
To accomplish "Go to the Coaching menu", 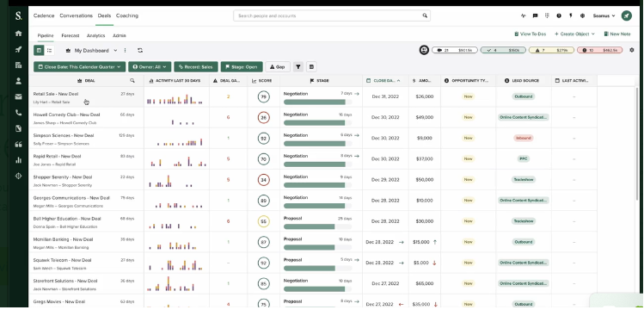I will pos(127,15).
